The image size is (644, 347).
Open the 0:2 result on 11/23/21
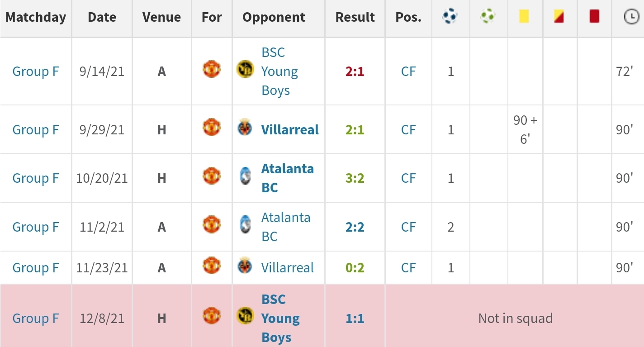355,268
